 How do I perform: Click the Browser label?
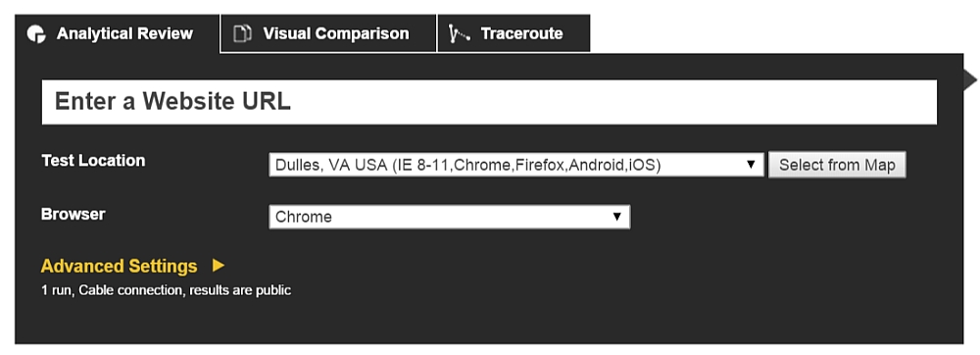73,215
